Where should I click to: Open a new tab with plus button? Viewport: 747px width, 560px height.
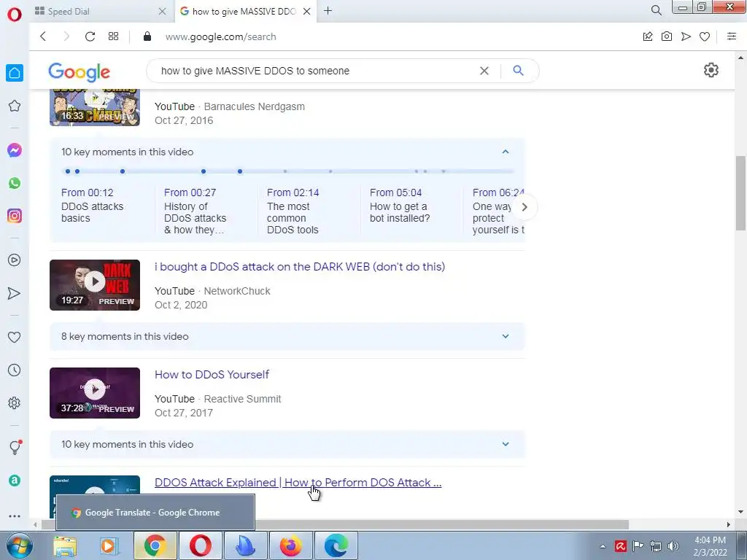tap(328, 10)
